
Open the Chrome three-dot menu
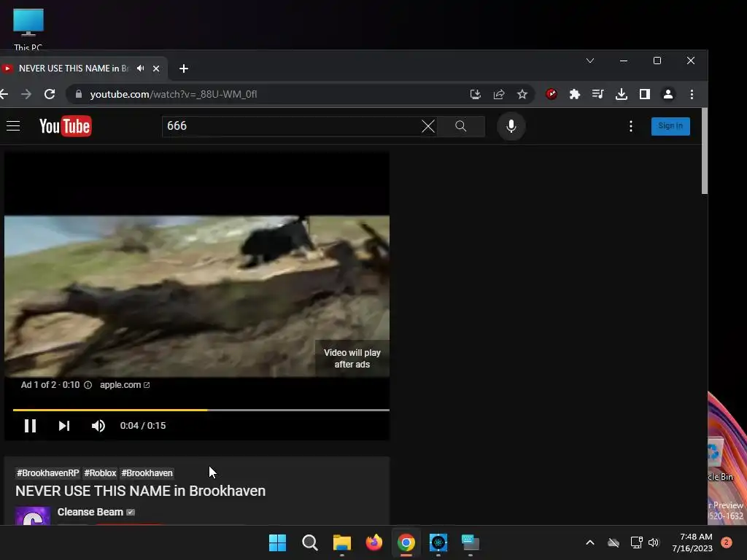692,94
